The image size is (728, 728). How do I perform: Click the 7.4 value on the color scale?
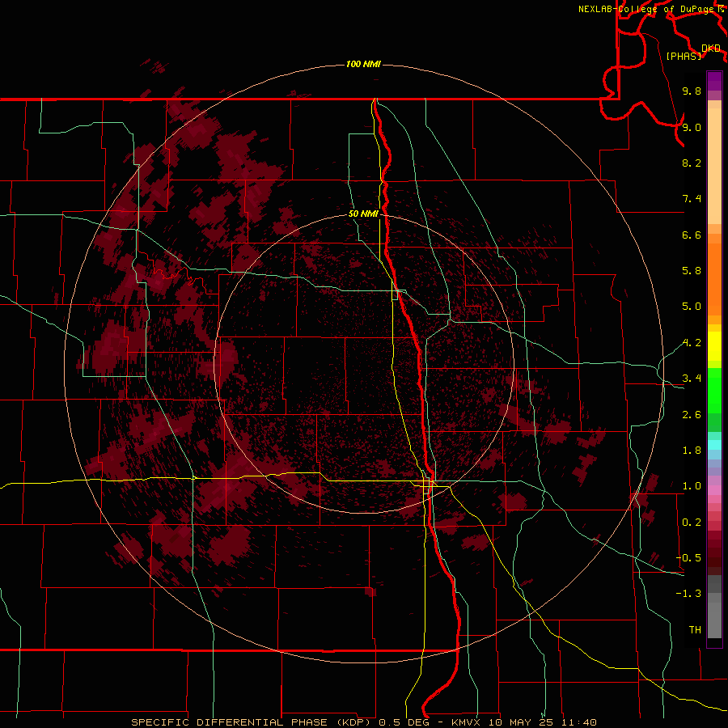(692, 199)
